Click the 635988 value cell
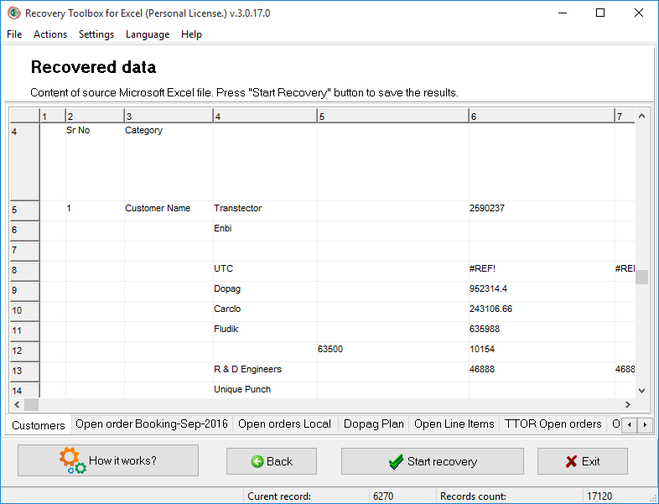The width and height of the screenshot is (659, 504). 542,331
